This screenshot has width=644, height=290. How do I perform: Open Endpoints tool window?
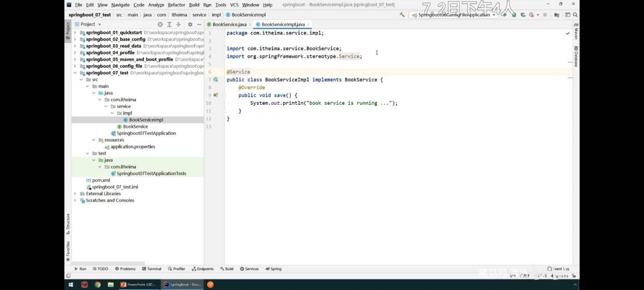[x=202, y=269]
